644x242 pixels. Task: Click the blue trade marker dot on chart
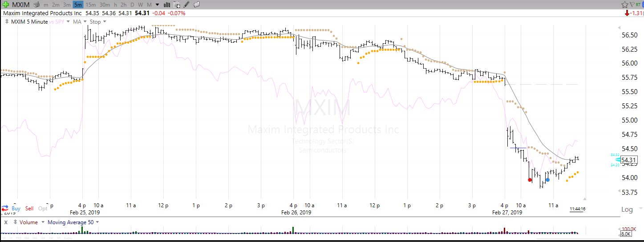point(547,180)
